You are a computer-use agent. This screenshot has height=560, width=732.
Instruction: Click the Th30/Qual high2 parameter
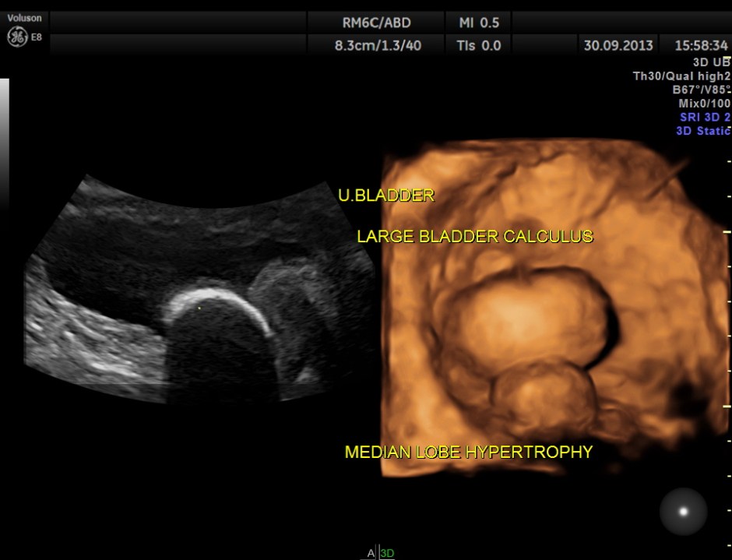tap(681, 76)
